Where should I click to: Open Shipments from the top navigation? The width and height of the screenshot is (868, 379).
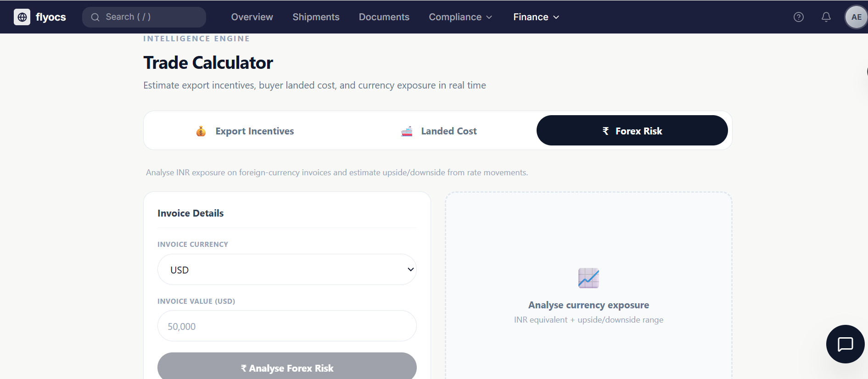(316, 17)
